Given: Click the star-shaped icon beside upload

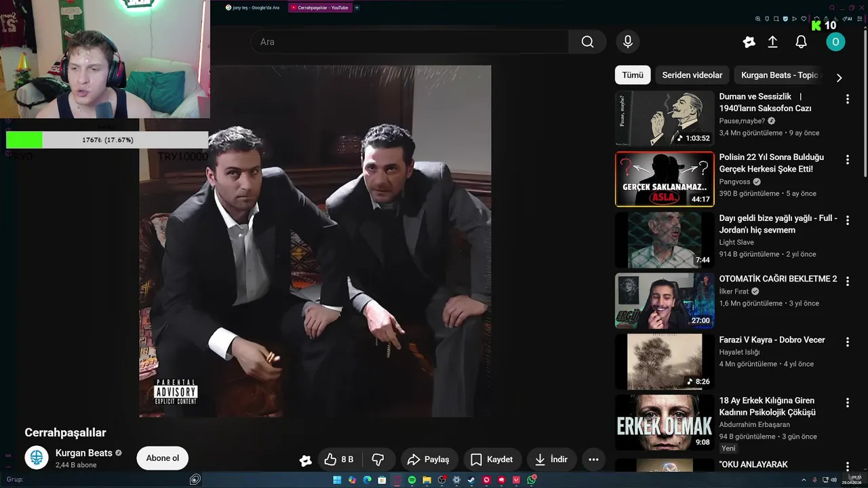Looking at the screenshot, I should pos(749,42).
